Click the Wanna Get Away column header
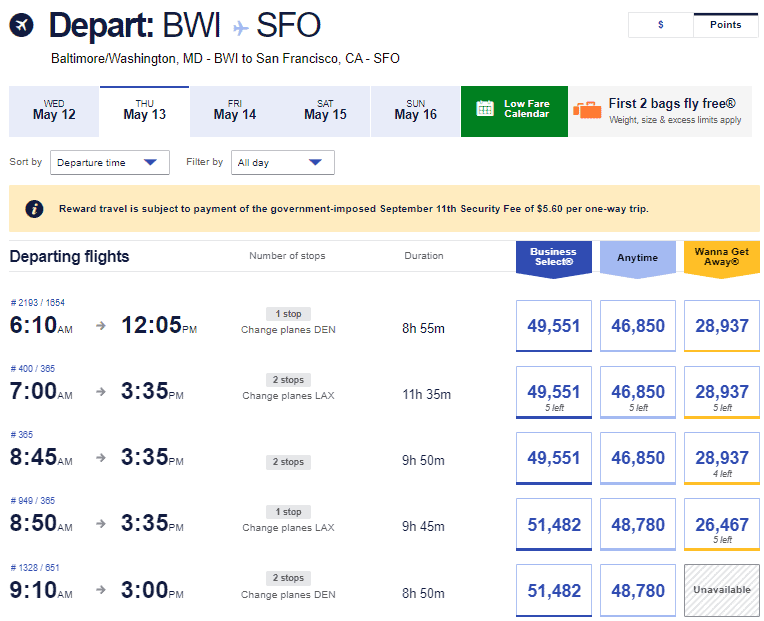764x621 pixels. pos(721,258)
